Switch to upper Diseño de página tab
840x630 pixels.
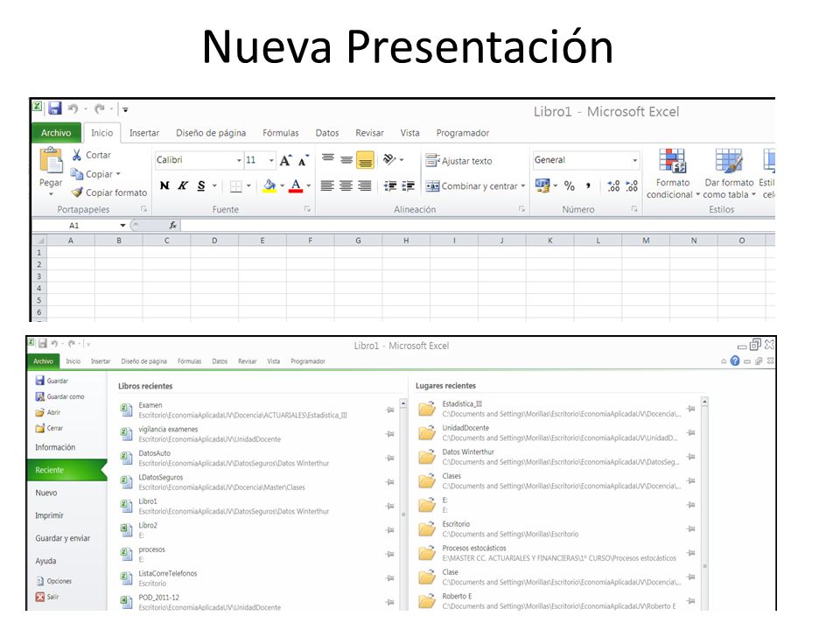[x=211, y=133]
